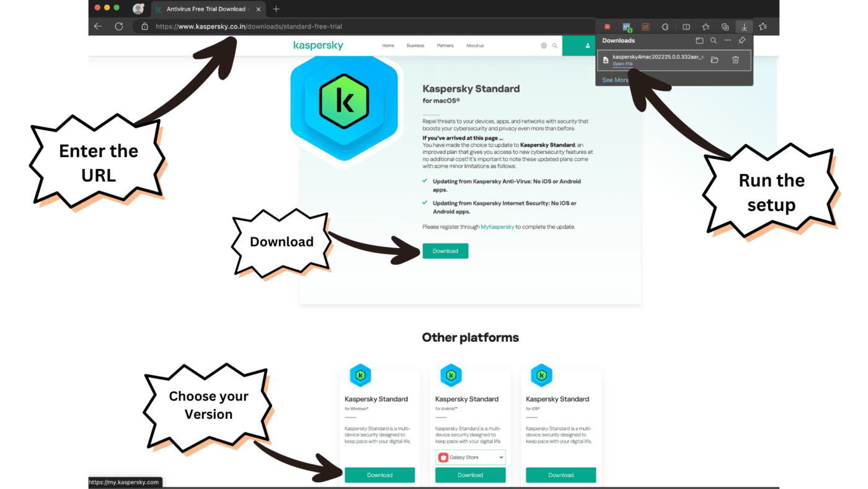View site information via the lock icon
The width and height of the screenshot is (868, 489).
[x=144, y=27]
